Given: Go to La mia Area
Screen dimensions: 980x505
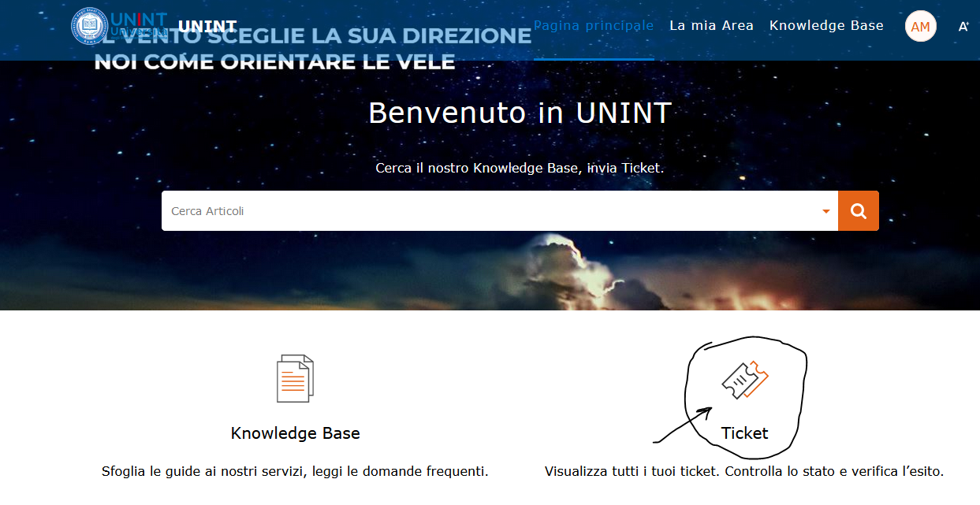Looking at the screenshot, I should coord(711,25).
